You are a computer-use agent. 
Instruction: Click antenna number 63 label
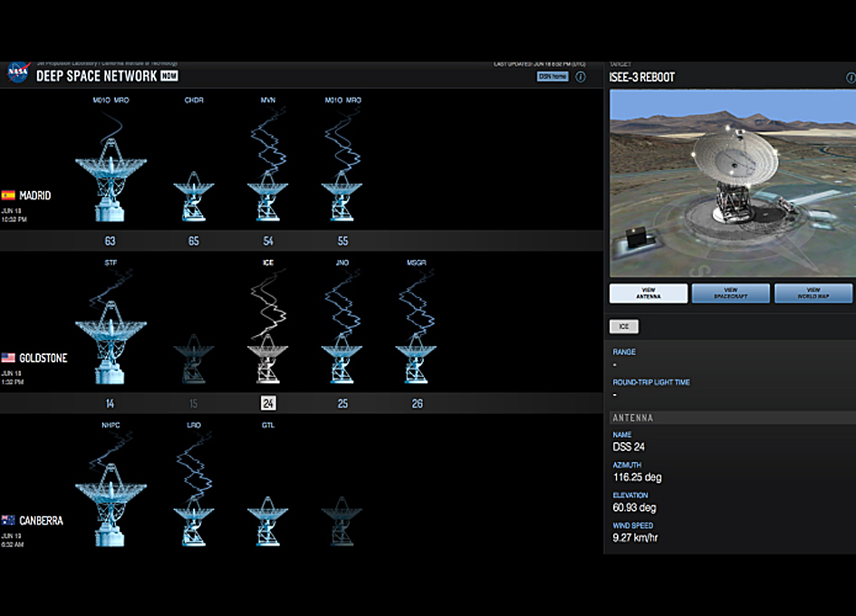(x=111, y=241)
